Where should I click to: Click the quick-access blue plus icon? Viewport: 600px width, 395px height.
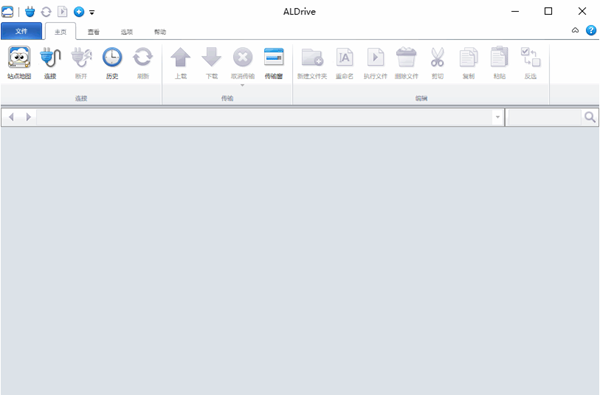click(79, 12)
